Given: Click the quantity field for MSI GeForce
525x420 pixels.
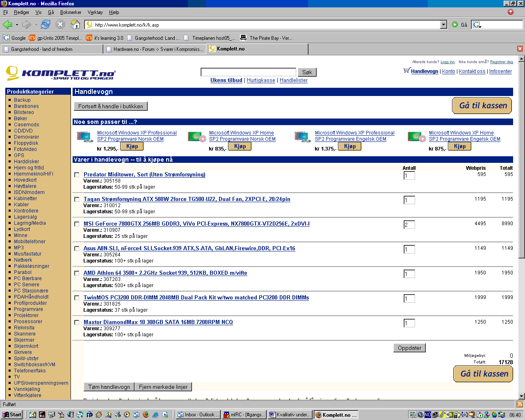Looking at the screenshot, I should [409, 225].
